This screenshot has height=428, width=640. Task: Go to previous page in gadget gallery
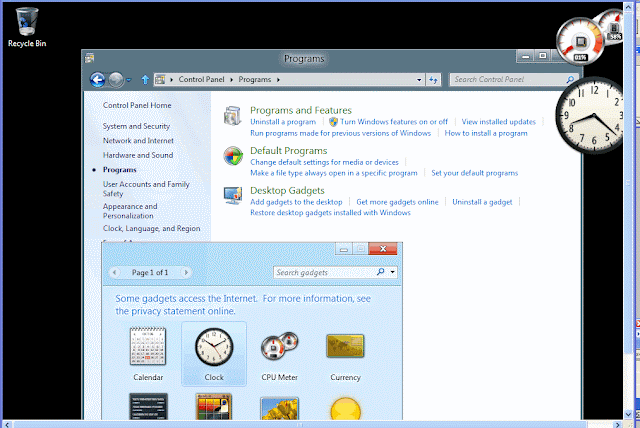tap(115, 272)
